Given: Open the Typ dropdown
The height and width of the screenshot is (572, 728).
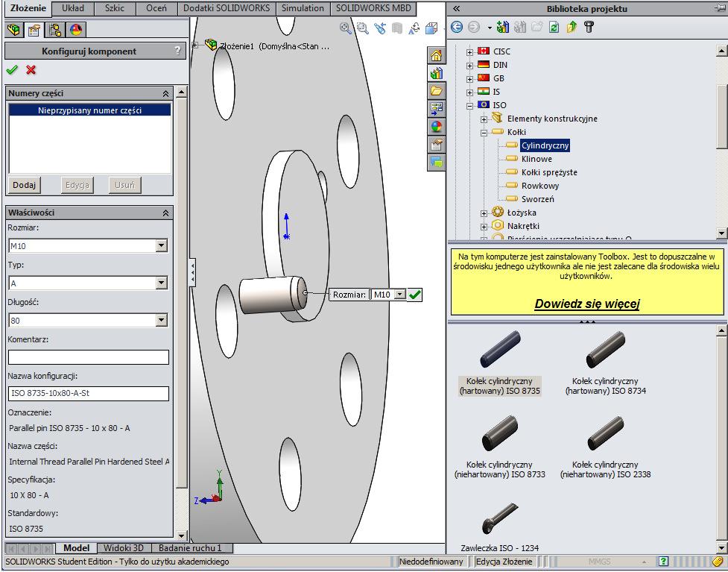Looking at the screenshot, I should (161, 283).
